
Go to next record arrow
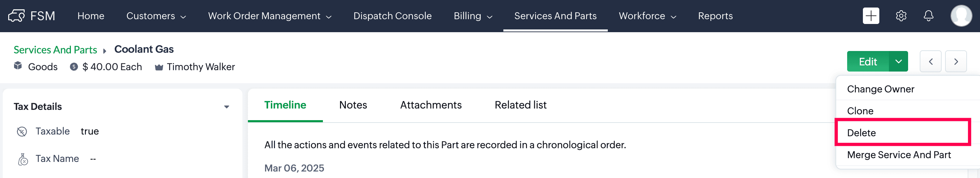pos(956,62)
